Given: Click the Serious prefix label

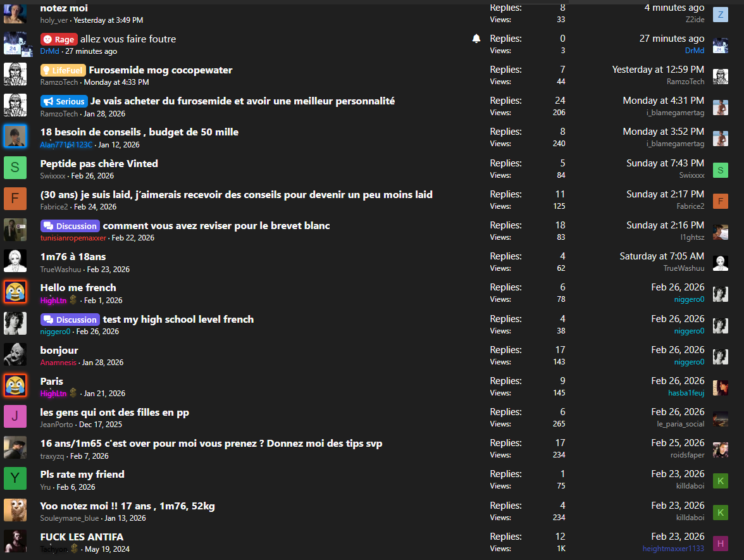Looking at the screenshot, I should point(64,101).
